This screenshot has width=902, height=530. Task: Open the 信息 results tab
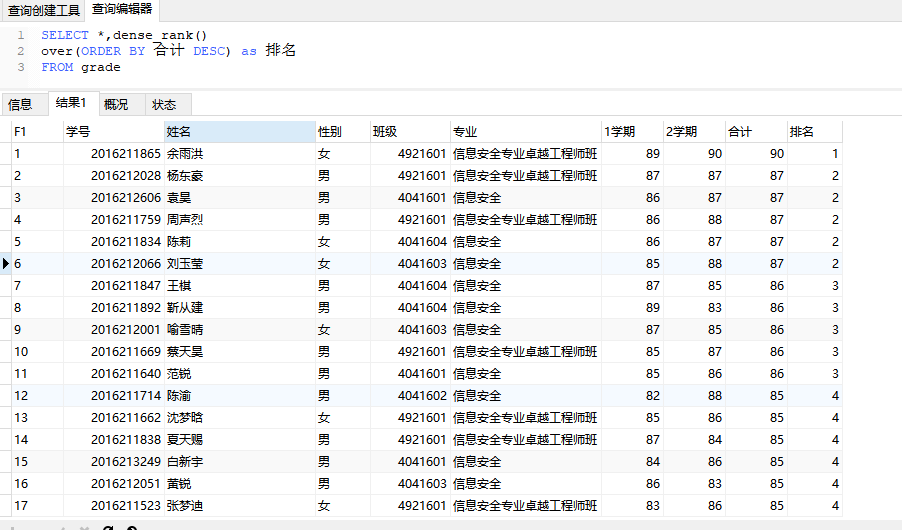pyautogui.click(x=25, y=104)
